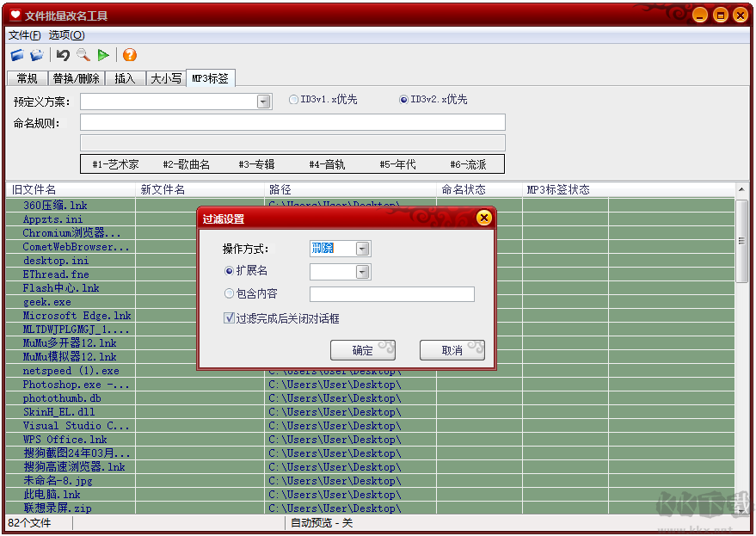The width and height of the screenshot is (756, 536).
Task: Switch to the 替换/删除 tab
Action: 76,77
